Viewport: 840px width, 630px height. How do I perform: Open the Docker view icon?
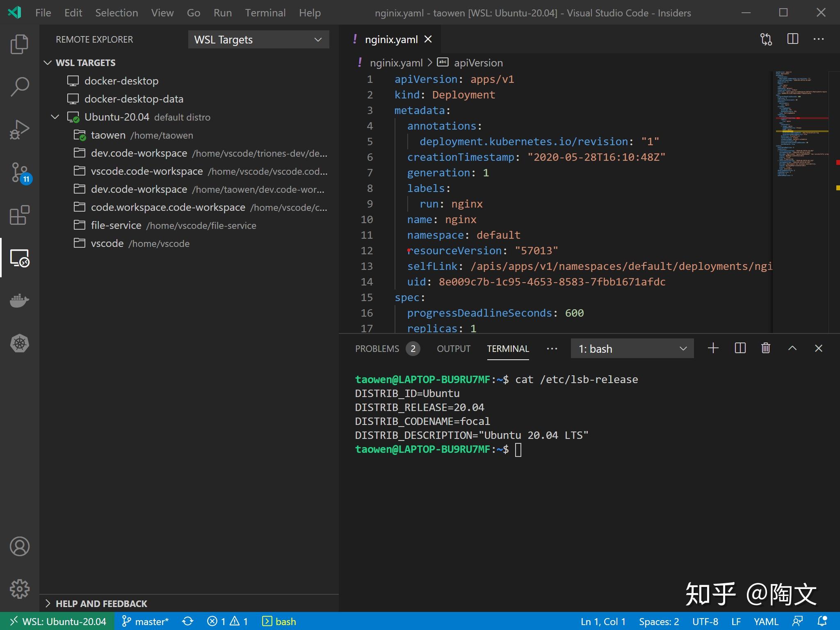pos(19,301)
